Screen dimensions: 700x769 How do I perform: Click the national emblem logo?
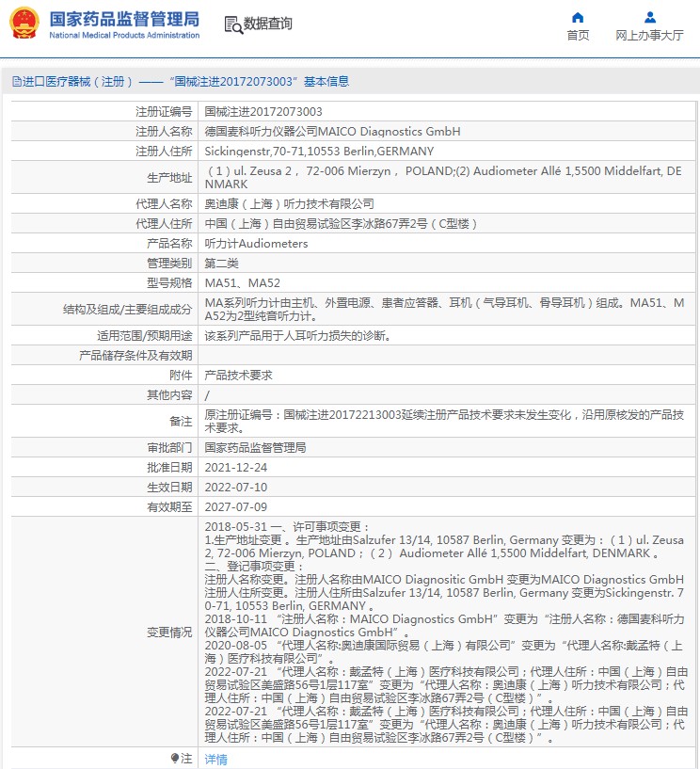point(24,23)
